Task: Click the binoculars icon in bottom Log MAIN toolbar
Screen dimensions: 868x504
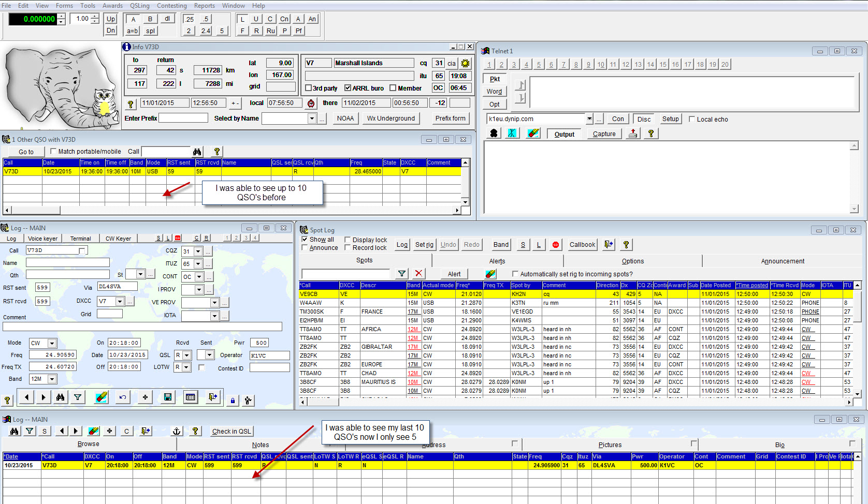Action: coord(14,431)
